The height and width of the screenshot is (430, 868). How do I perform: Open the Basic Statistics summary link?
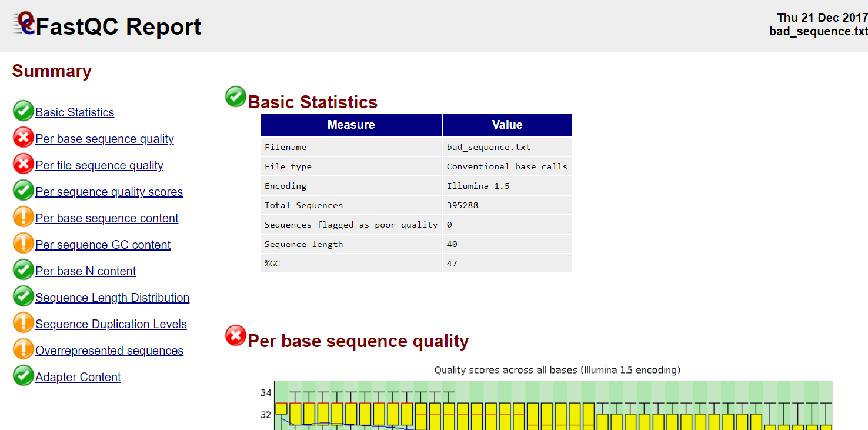pos(75,112)
